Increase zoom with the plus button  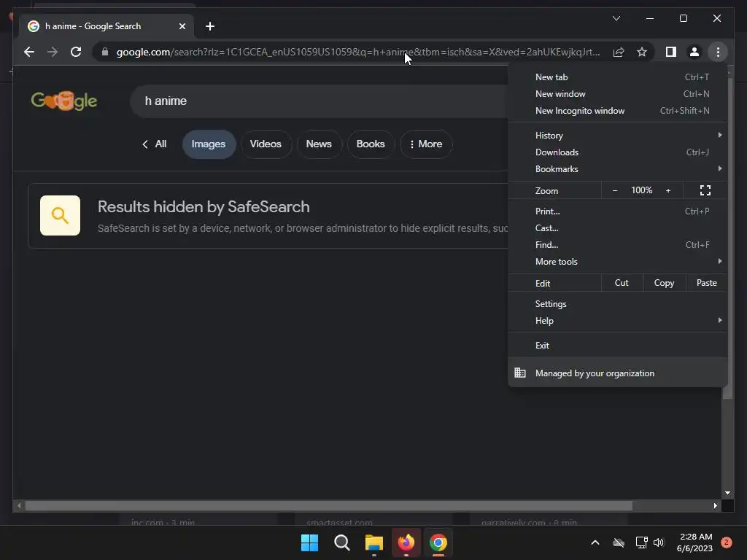pos(668,190)
